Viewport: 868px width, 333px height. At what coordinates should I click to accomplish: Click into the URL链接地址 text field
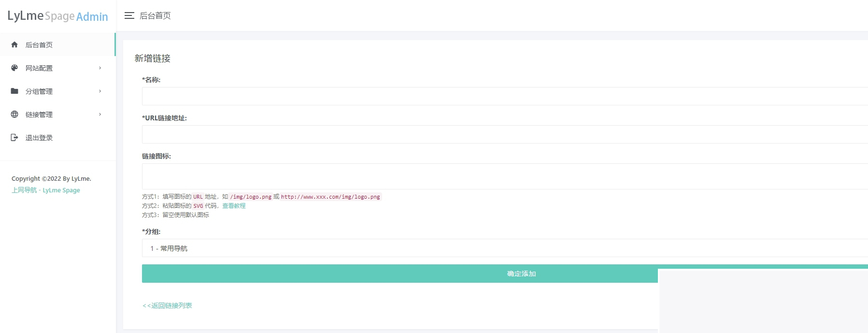pos(502,134)
